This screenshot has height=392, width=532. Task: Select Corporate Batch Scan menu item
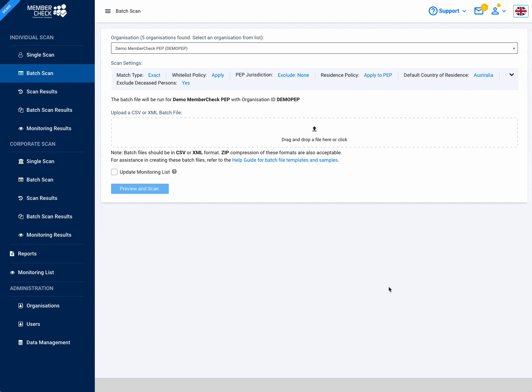click(47, 180)
